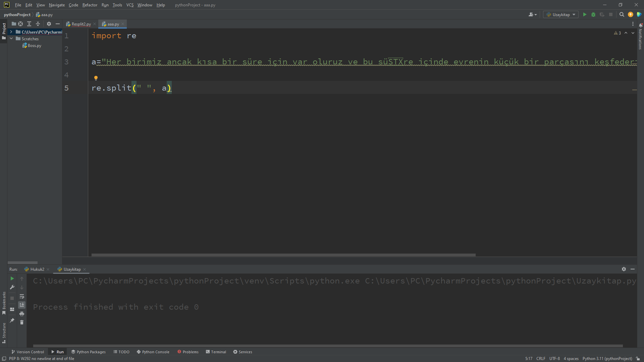The height and width of the screenshot is (362, 644).
Task: Run the Uzaykitap configuration with the green play icon
Action: (x=585, y=14)
